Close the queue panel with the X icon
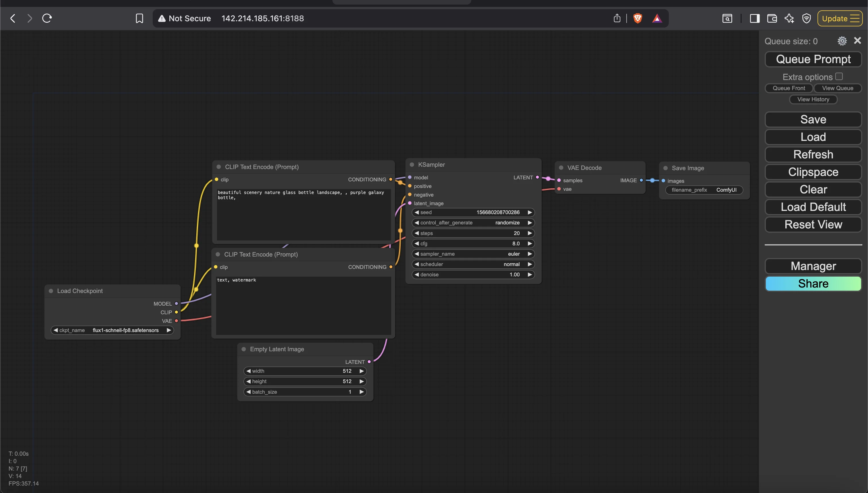The width and height of the screenshot is (868, 493). (x=857, y=41)
